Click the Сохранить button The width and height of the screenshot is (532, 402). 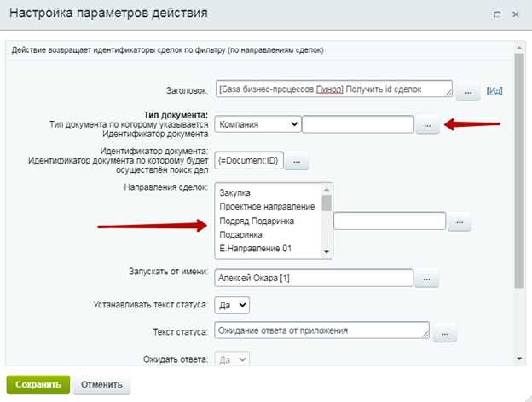click(38, 385)
